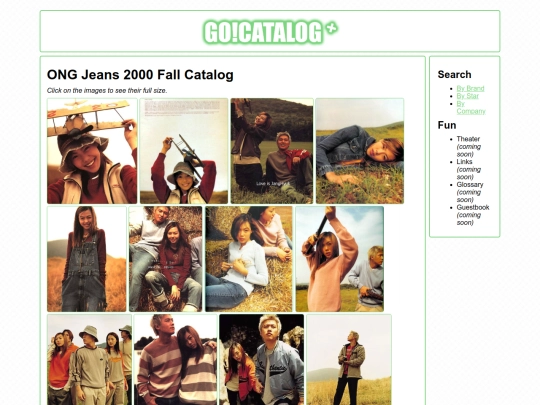Screen dimensions: 540x405
Task: Open the By Company search link
Action: coord(471,107)
